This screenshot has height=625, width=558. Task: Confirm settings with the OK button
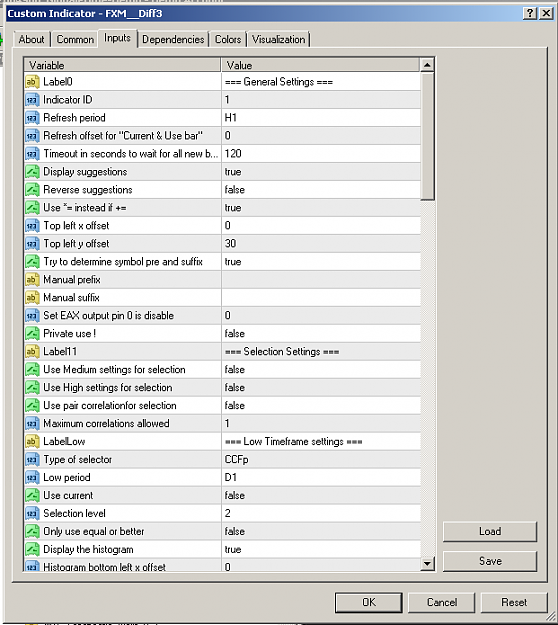click(x=369, y=602)
